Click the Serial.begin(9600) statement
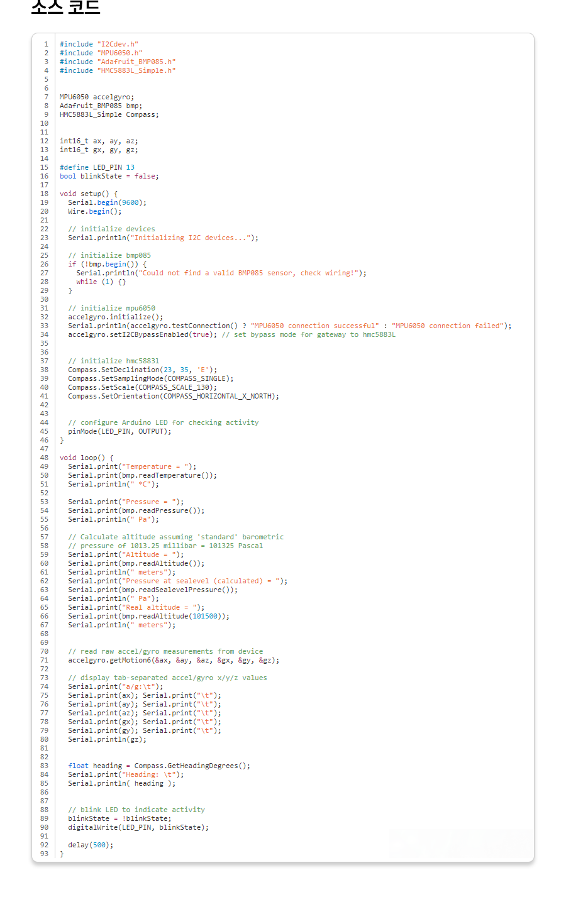The width and height of the screenshot is (566, 924). coord(107,202)
